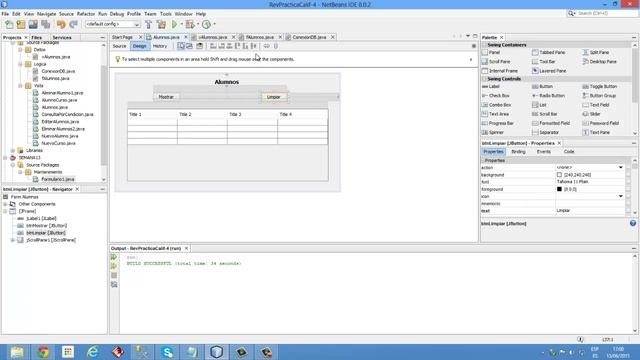Click the foreground black color swatch
Image resolution: width=640 pixels, height=360 pixels.
pos(559,189)
